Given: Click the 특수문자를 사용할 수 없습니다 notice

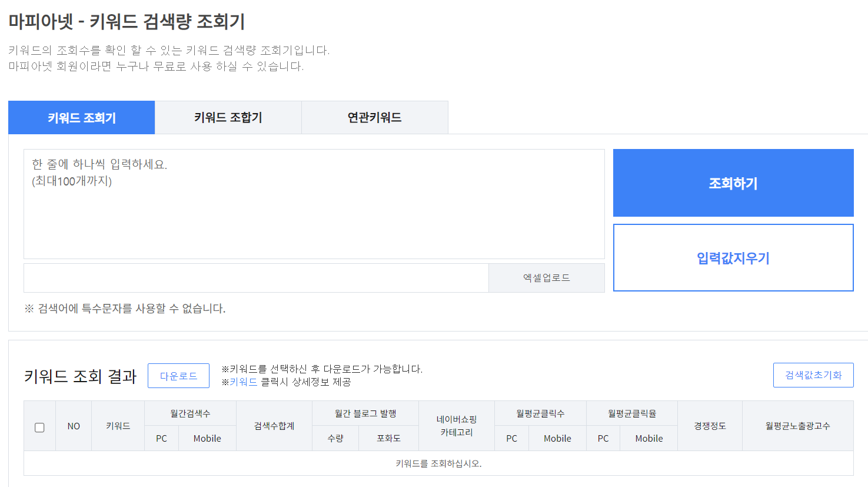Looking at the screenshot, I should point(125,309).
